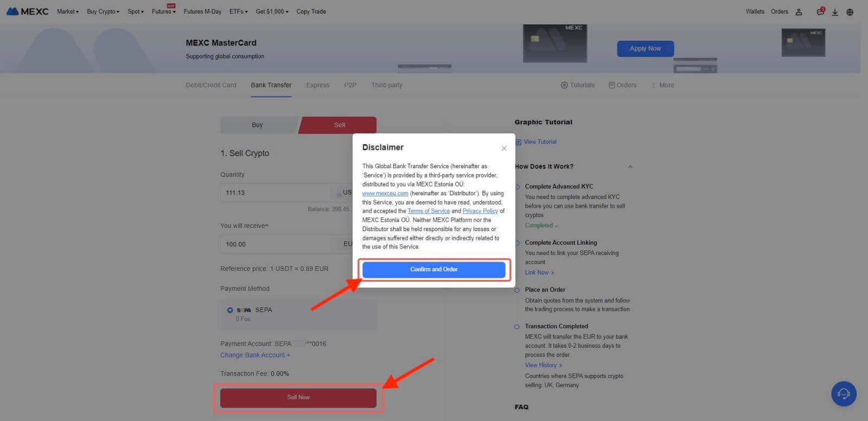Image resolution: width=868 pixels, height=421 pixels.
Task: Open Wallets in top navigation
Action: pyautogui.click(x=755, y=11)
